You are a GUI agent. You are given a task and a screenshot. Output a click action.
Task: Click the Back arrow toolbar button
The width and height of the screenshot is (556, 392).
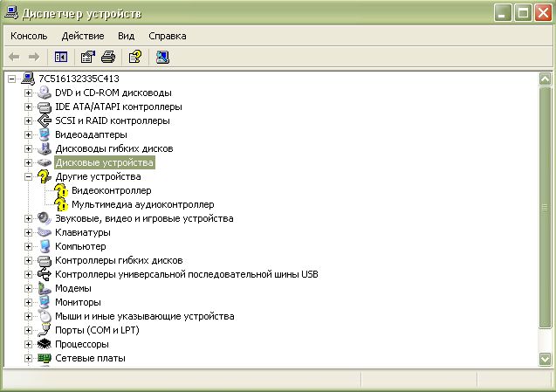tap(14, 57)
